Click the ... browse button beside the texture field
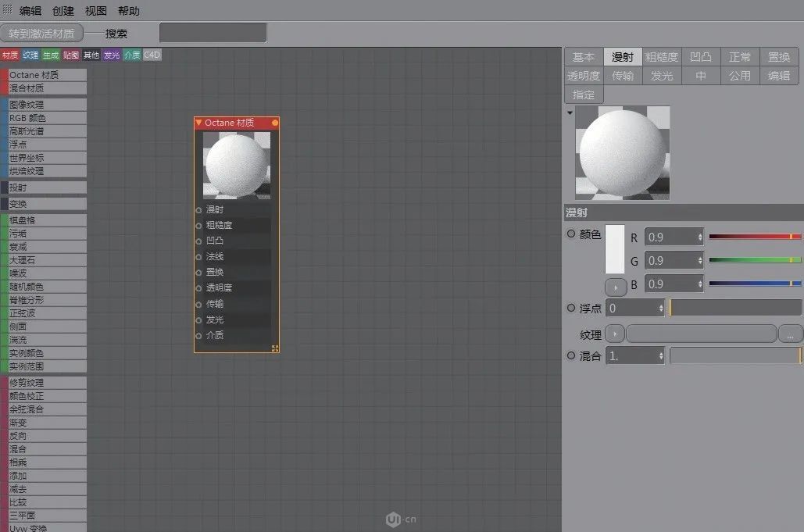The width and height of the screenshot is (804, 532). 790,334
